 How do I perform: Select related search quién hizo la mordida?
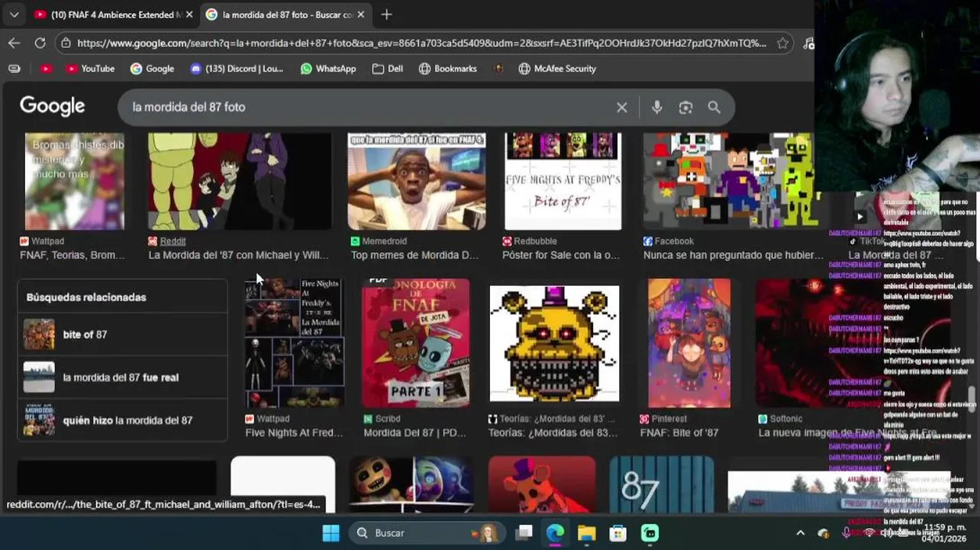tap(122, 420)
